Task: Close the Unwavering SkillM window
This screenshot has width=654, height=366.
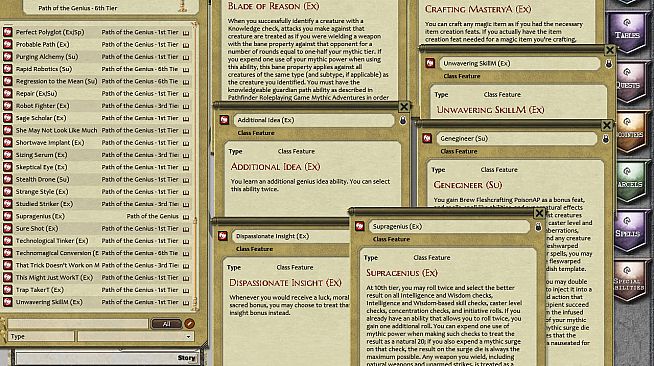Action: [x=610, y=50]
